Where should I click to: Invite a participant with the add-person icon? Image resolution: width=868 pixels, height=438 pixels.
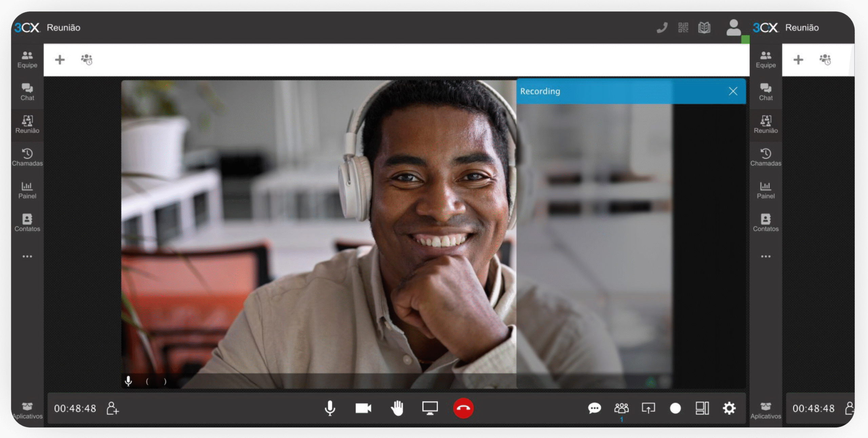coord(113,408)
